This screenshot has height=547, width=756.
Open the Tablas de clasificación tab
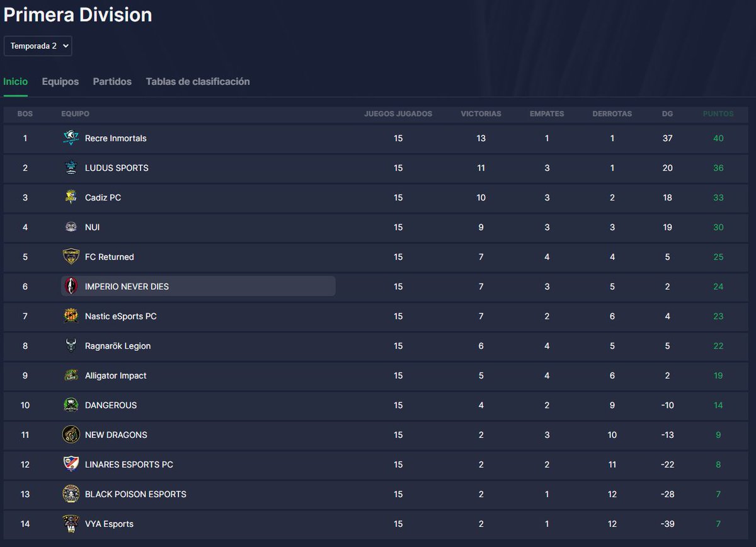pyautogui.click(x=198, y=81)
